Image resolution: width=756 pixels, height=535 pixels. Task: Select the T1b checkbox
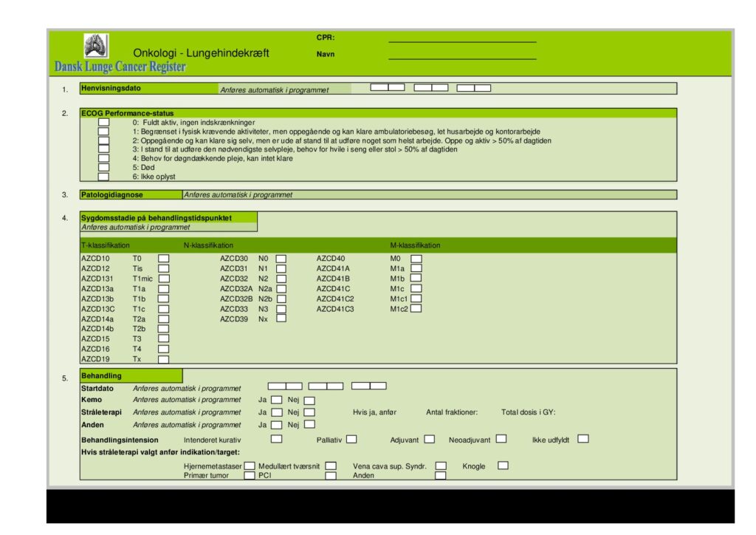pos(164,299)
